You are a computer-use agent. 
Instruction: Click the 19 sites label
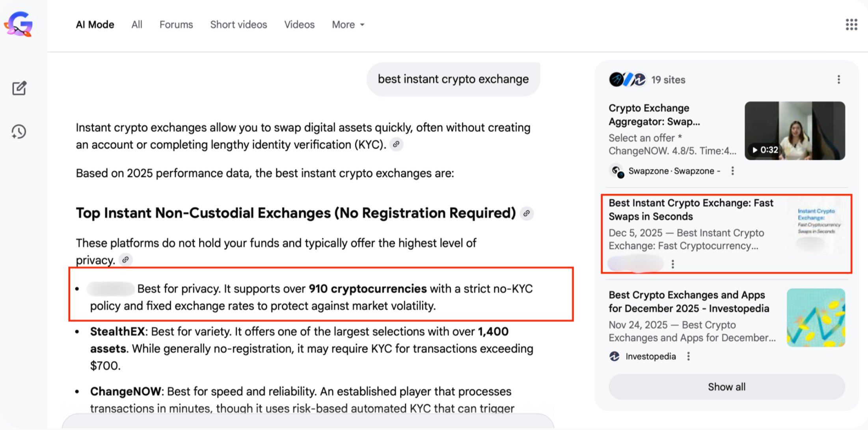point(668,80)
